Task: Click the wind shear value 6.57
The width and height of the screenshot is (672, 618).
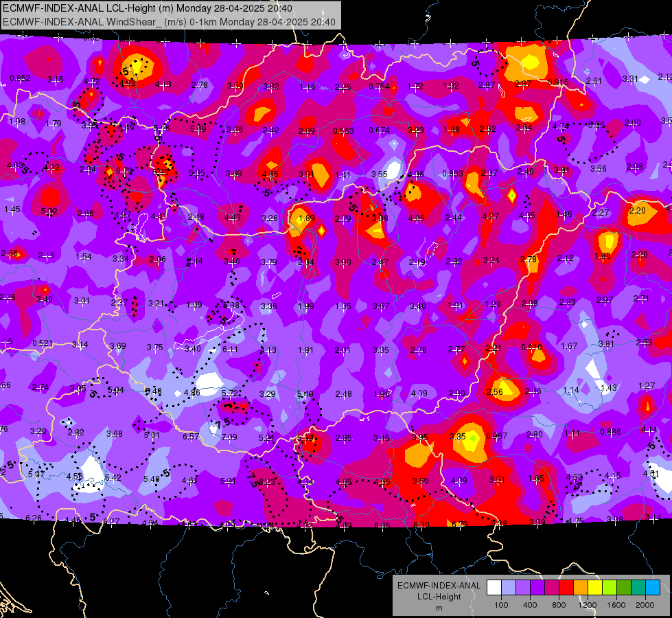Action: 191,436
